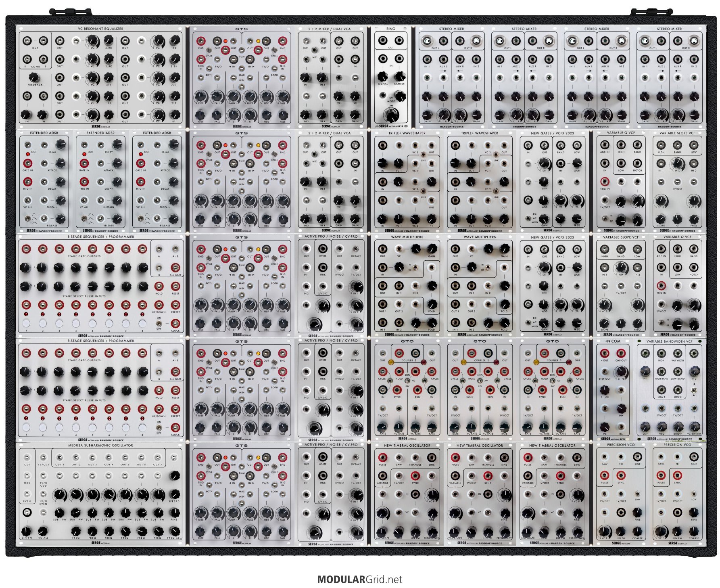
Task: Select the STEP OUT jack on +N COM
Action: (x=604, y=372)
